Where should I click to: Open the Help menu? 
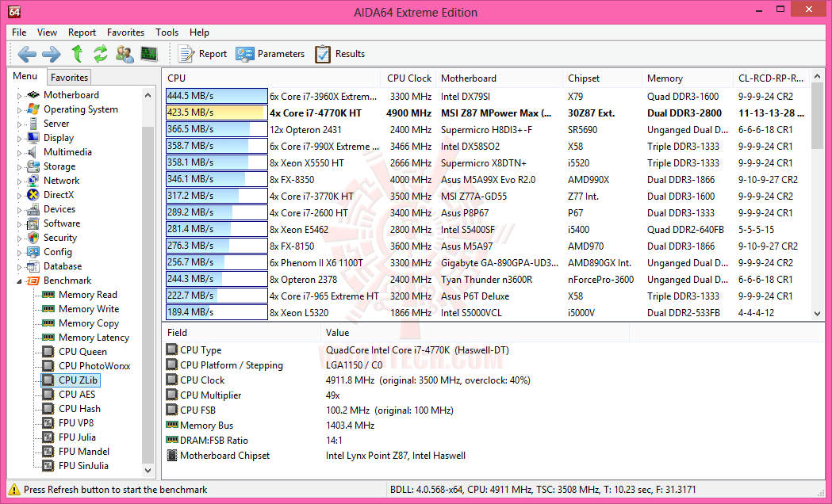point(199,32)
